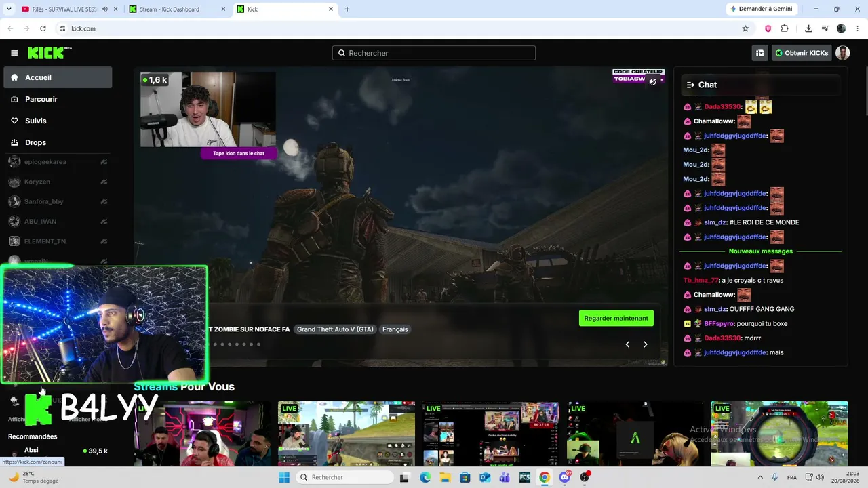
Task: Open the media controls icon in Chrome toolbar
Action: tap(825, 28)
